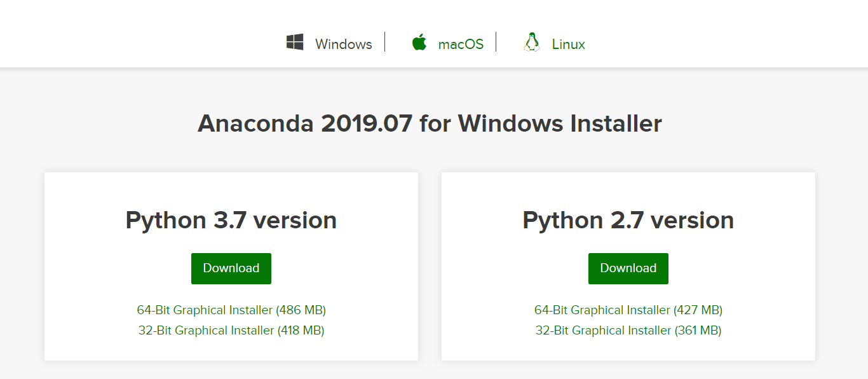Click the Windows logo icon
Screen dimensions: 868x379
[295, 43]
